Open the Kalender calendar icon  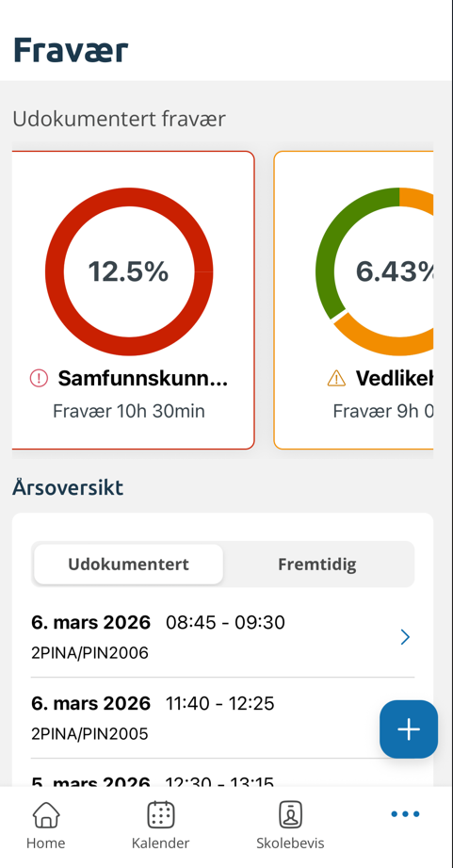coord(160,814)
